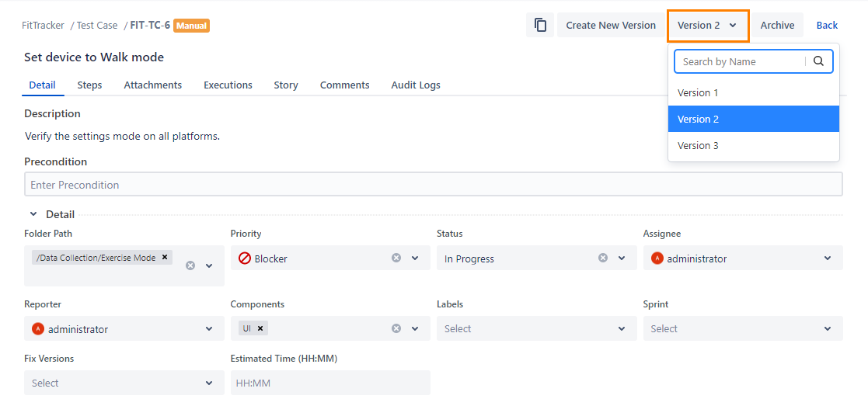Expand the Sprint select dropdown
868x399 pixels.
coord(828,328)
